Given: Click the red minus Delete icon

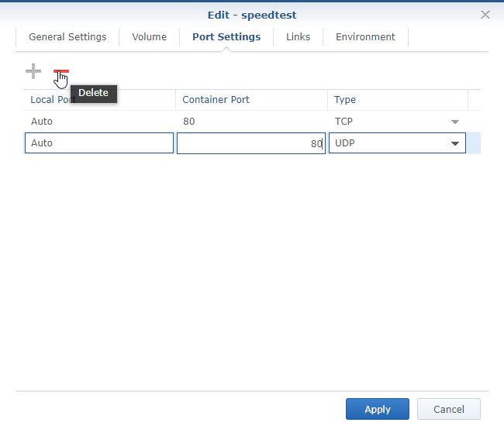Looking at the screenshot, I should (x=61, y=71).
